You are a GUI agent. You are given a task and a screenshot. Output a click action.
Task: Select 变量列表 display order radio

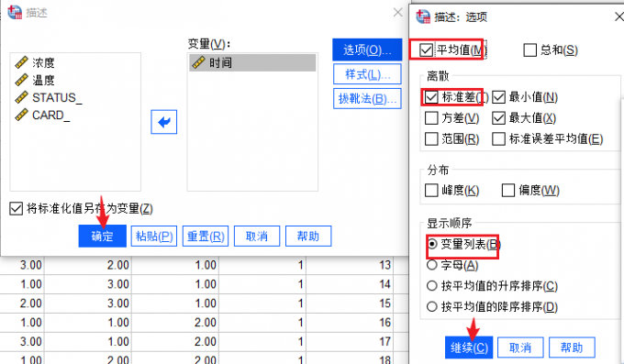coord(432,244)
